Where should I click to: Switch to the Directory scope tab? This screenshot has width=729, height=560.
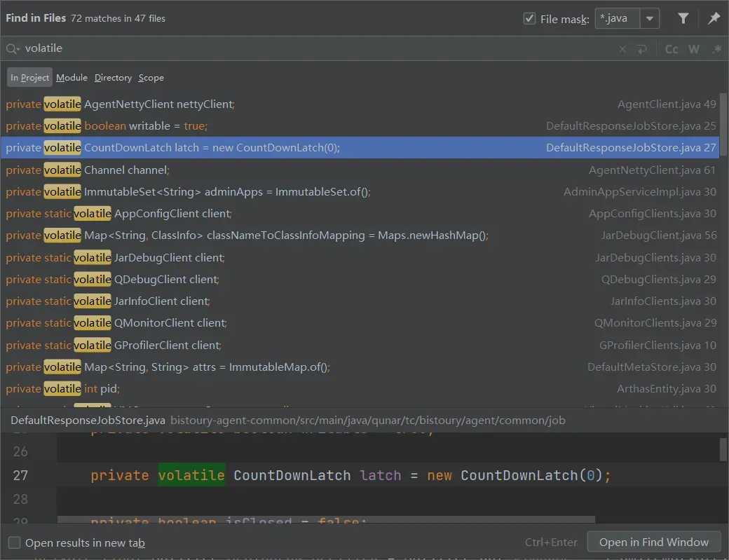113,78
